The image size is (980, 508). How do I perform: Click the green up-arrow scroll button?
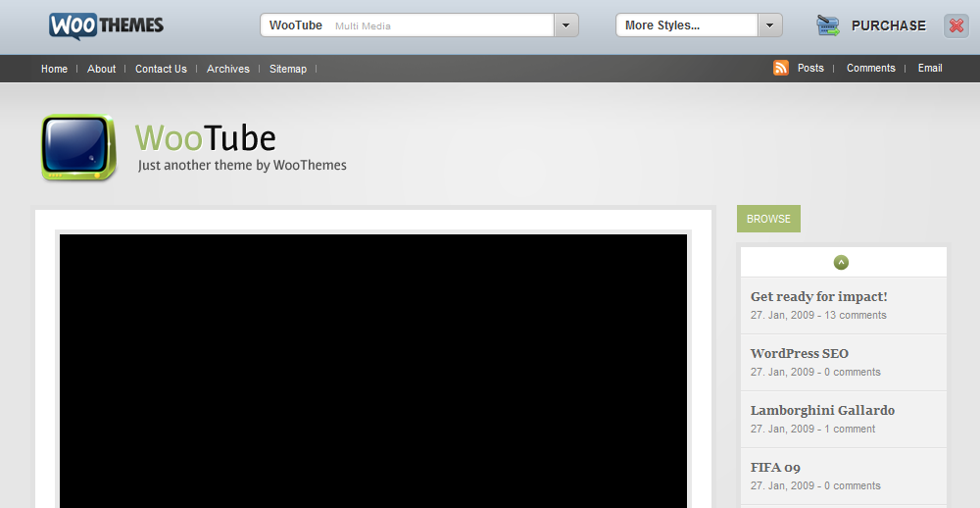pos(841,263)
